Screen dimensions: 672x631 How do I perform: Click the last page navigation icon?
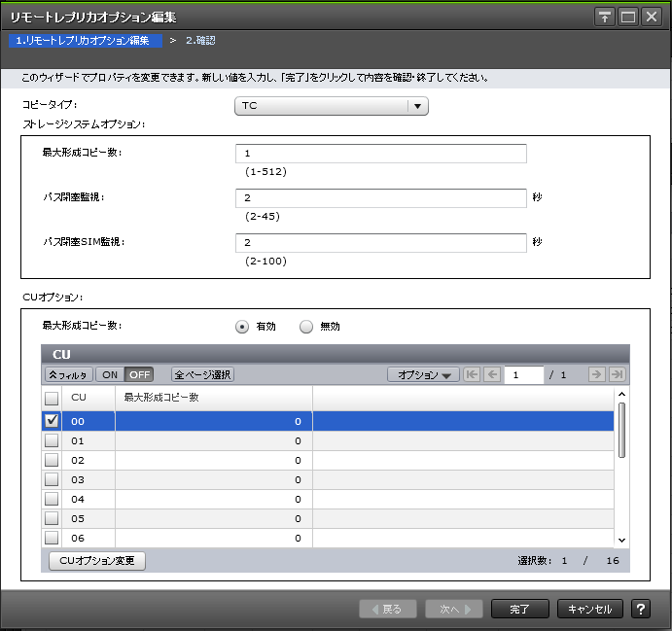coord(617,374)
